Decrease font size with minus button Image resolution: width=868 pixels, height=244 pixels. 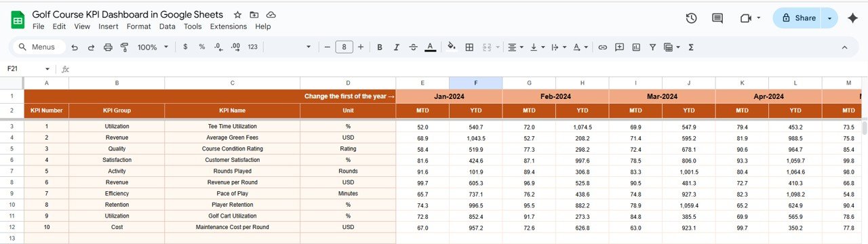(328, 47)
